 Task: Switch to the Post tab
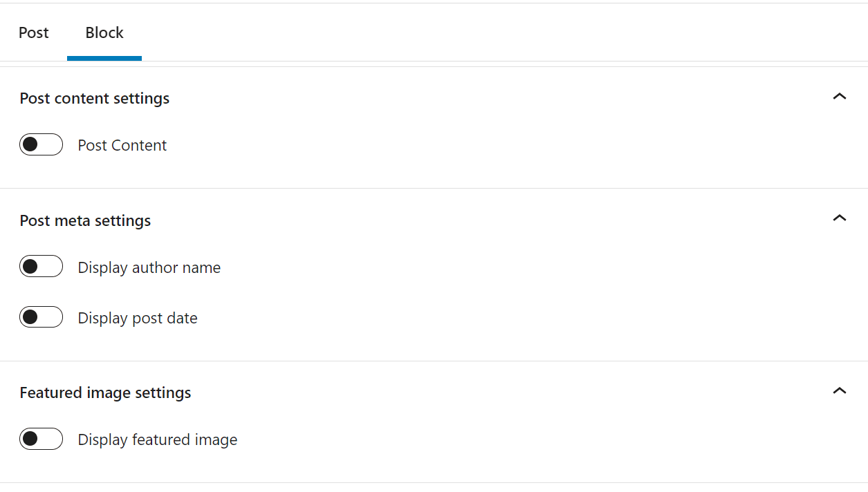tap(33, 32)
